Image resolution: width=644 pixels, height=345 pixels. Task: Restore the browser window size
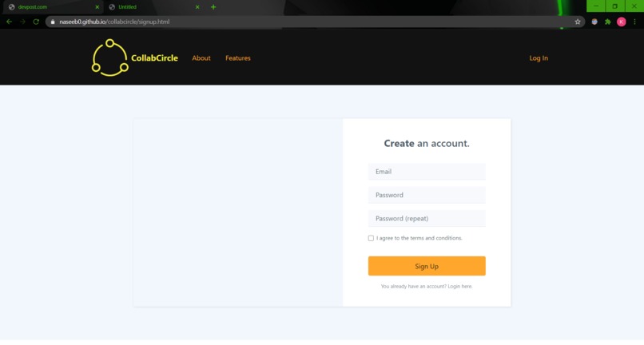coord(615,6)
